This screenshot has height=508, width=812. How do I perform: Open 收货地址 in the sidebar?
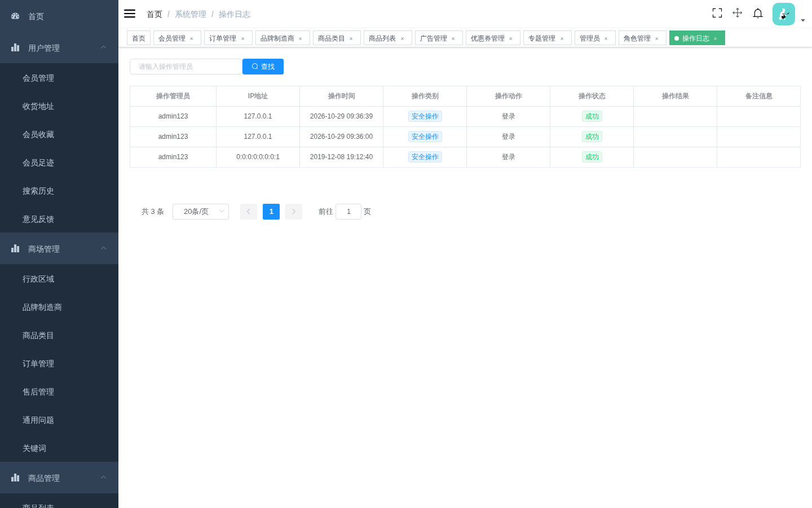59,106
